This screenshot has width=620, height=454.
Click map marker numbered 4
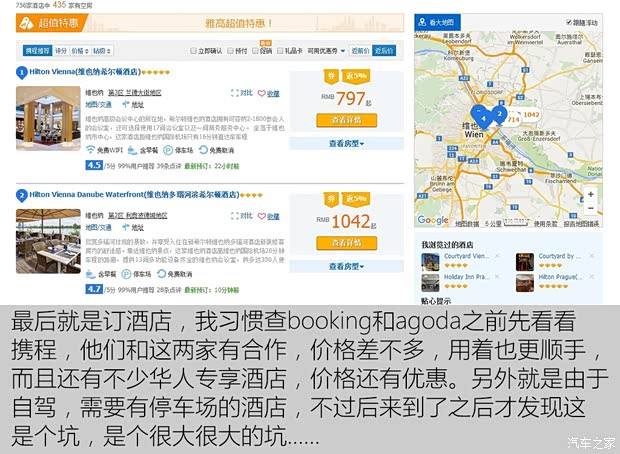tap(483, 118)
